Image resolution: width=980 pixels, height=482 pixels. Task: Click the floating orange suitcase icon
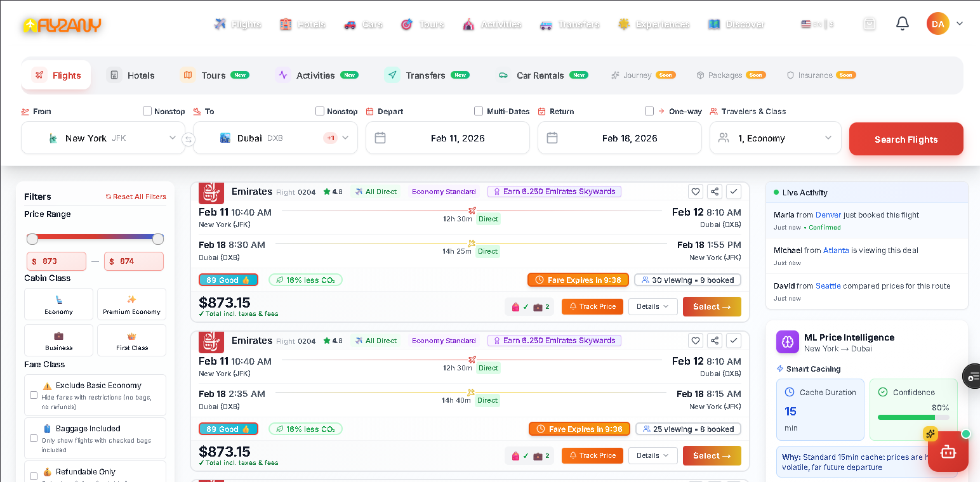(948, 452)
